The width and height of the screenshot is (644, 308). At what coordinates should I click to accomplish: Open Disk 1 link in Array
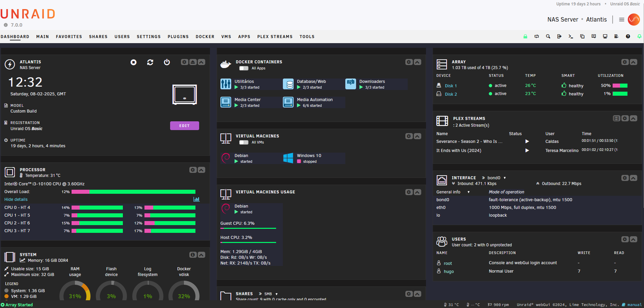(x=451, y=86)
